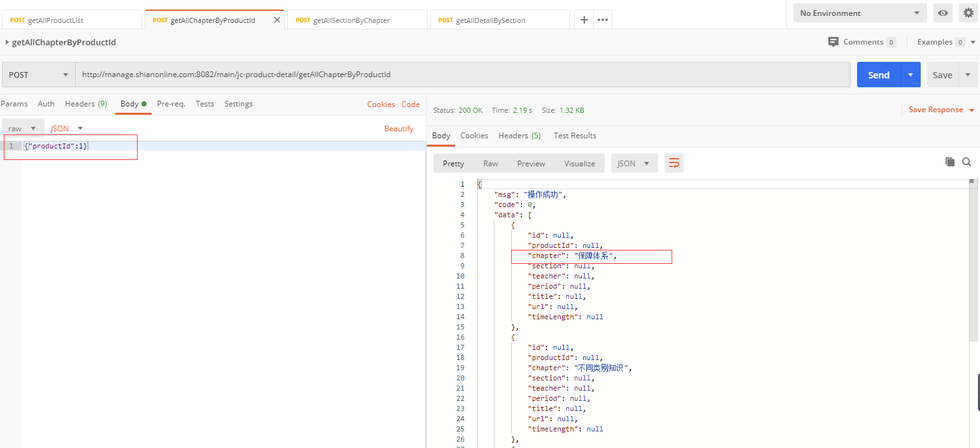Image resolution: width=980 pixels, height=448 pixels.
Task: Search inside the response body
Action: pos(967,162)
